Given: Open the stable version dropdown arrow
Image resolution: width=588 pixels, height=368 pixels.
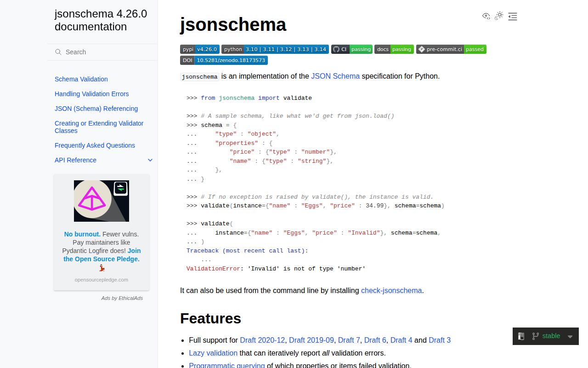Looking at the screenshot, I should (570, 336).
